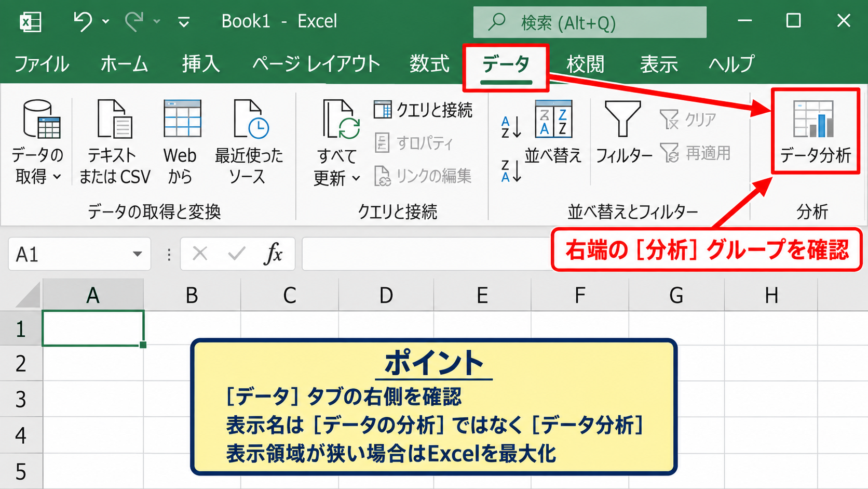Select column D header
Image resolution: width=868 pixels, height=489 pixels.
point(386,295)
